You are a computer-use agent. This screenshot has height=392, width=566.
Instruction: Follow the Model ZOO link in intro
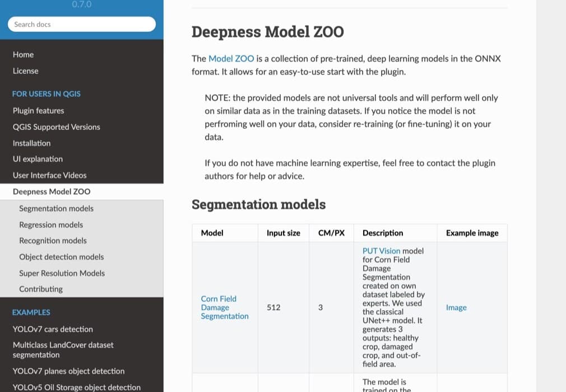[231, 58]
